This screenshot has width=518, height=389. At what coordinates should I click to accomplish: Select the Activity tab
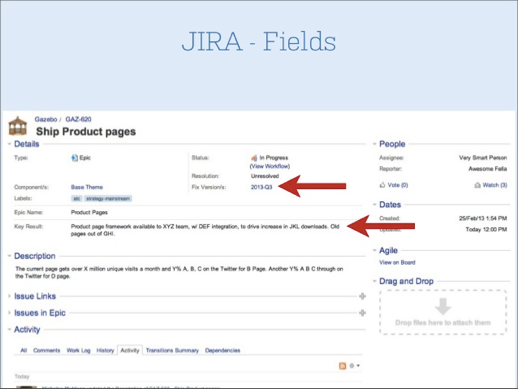point(130,350)
